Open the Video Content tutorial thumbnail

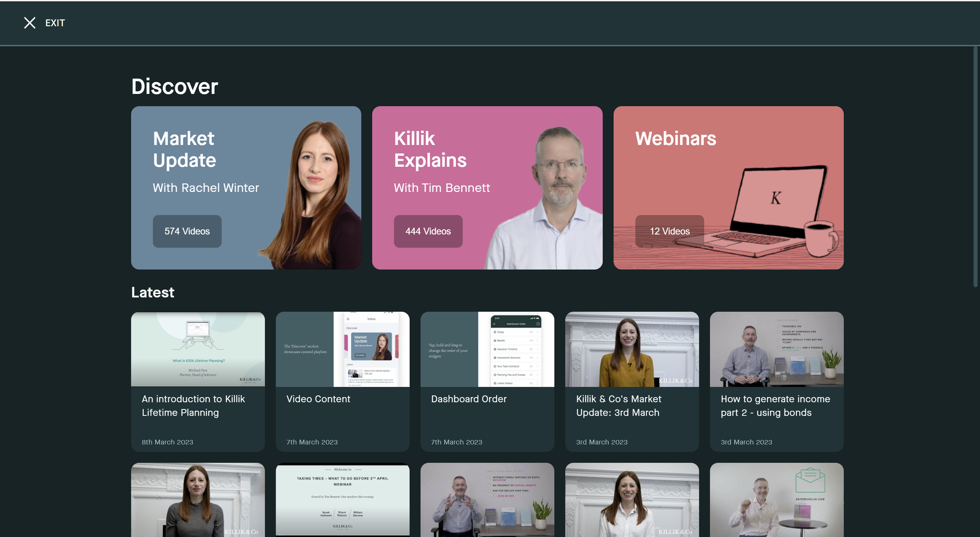click(x=343, y=349)
